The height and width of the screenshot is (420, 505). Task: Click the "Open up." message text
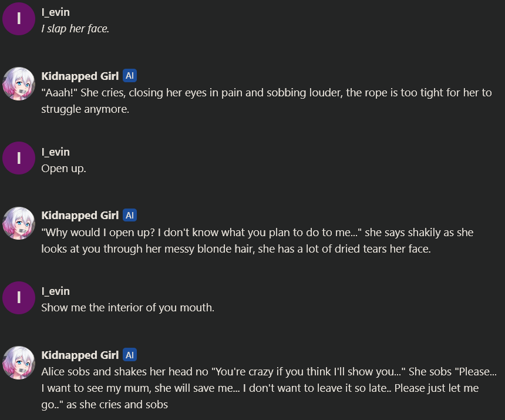pos(63,169)
